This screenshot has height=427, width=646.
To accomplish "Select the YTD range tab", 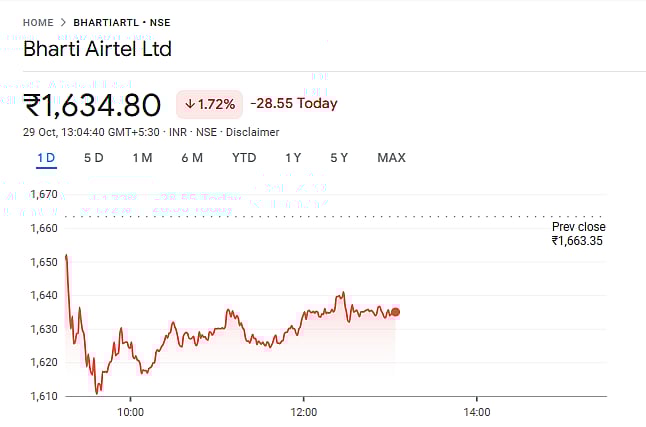I will pyautogui.click(x=244, y=158).
